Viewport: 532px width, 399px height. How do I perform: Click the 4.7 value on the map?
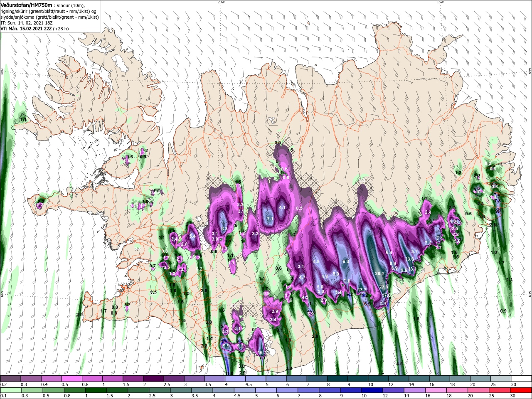pos(302,277)
